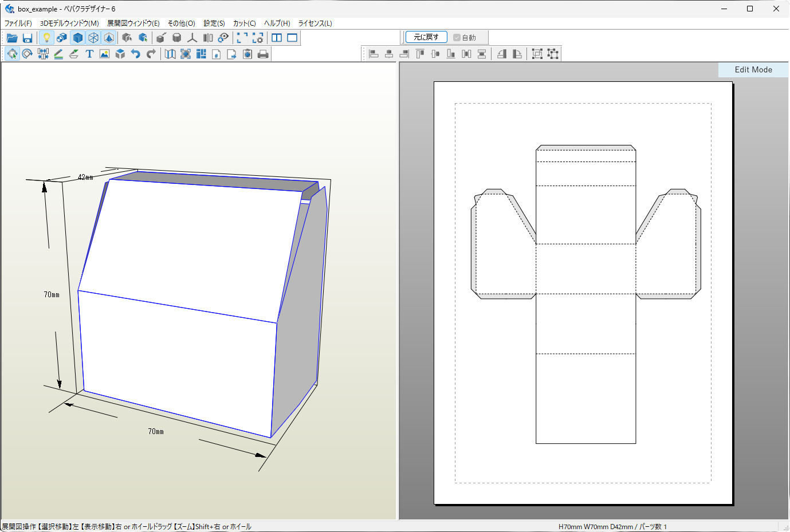The image size is (790, 532).
Task: Open the ファイル(F) menu
Action: 18,23
